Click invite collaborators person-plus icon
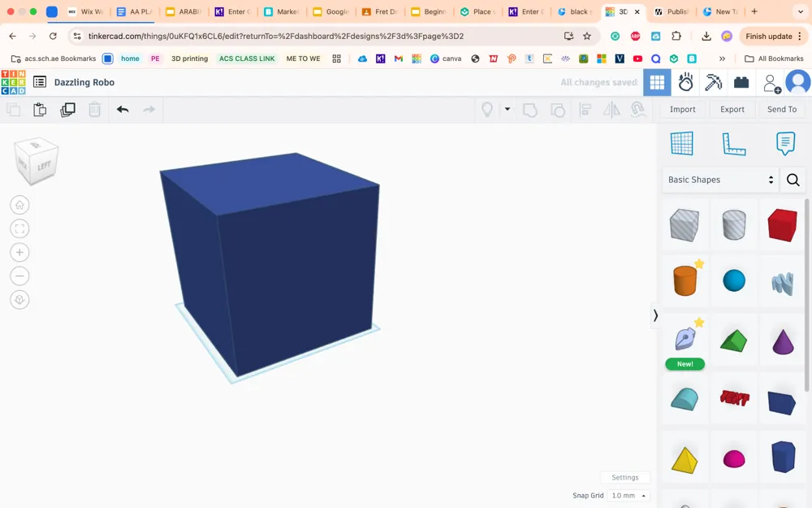The image size is (812, 508). [771, 84]
